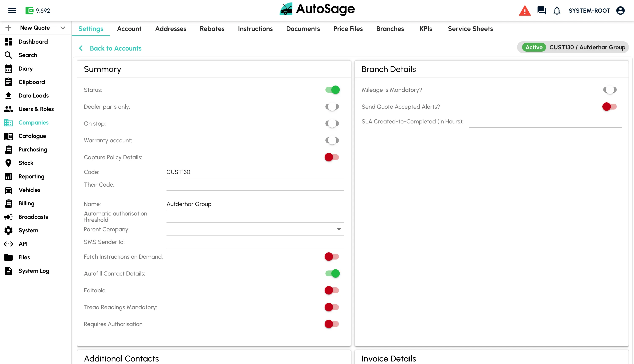634x364 pixels.
Task: Select the Settings tab
Action: (x=91, y=29)
